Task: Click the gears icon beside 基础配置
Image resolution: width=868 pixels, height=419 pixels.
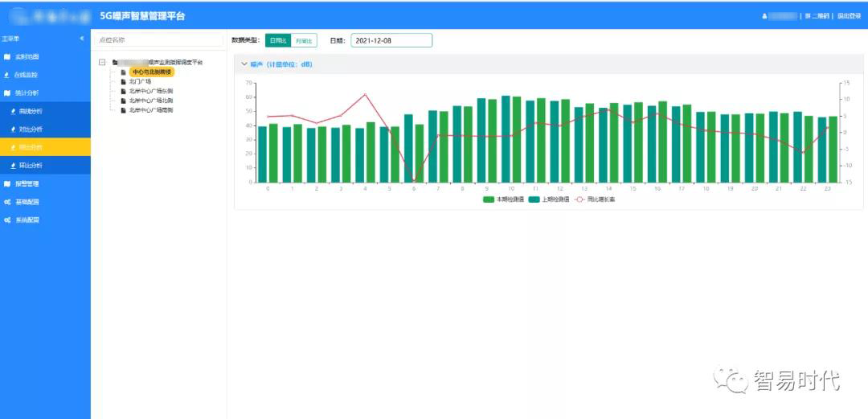Action: [x=6, y=202]
